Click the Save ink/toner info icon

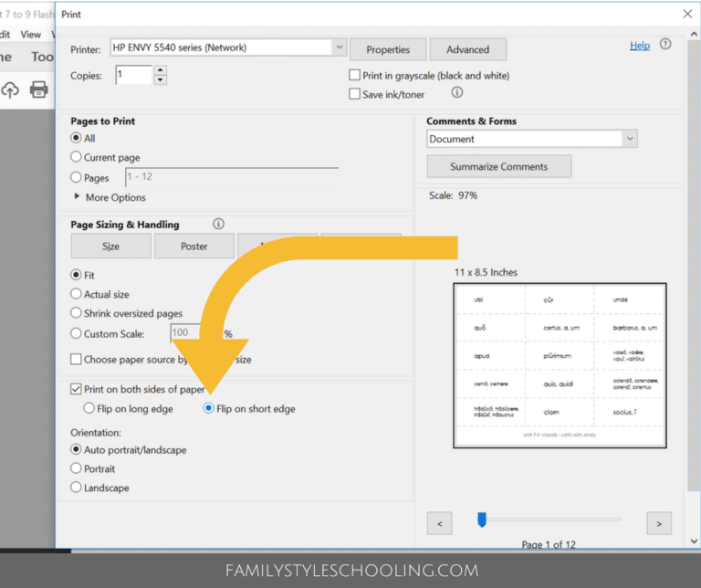457,92
